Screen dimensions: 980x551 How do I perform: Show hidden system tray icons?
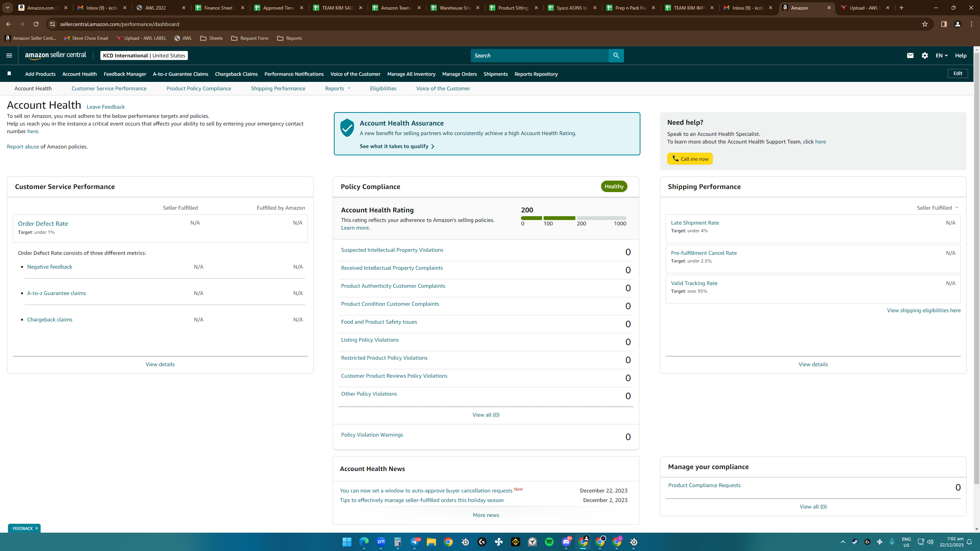843,542
